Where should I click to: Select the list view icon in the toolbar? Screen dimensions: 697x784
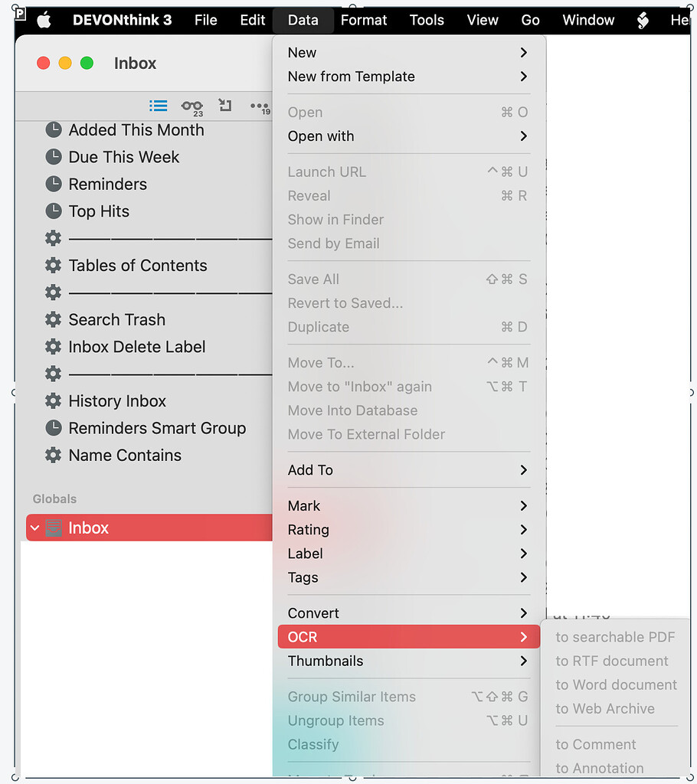tap(158, 106)
